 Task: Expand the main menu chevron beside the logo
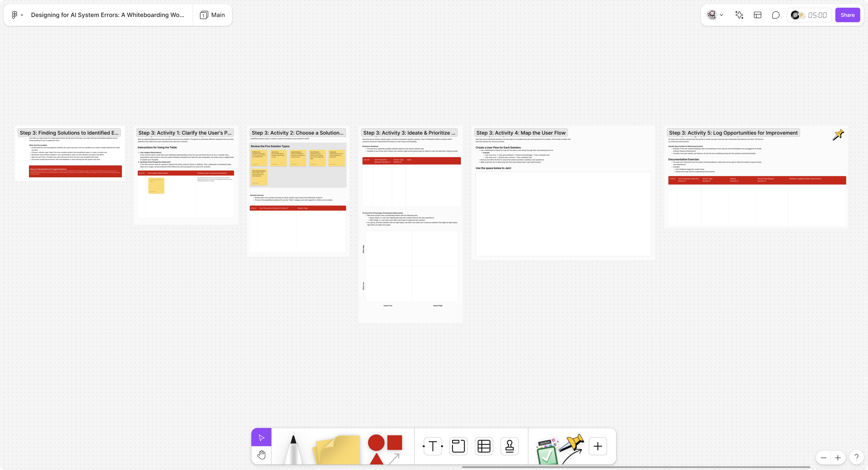pos(22,15)
